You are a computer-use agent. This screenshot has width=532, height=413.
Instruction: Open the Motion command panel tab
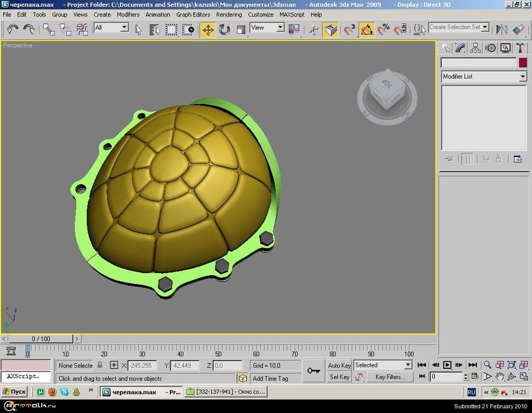click(490, 48)
